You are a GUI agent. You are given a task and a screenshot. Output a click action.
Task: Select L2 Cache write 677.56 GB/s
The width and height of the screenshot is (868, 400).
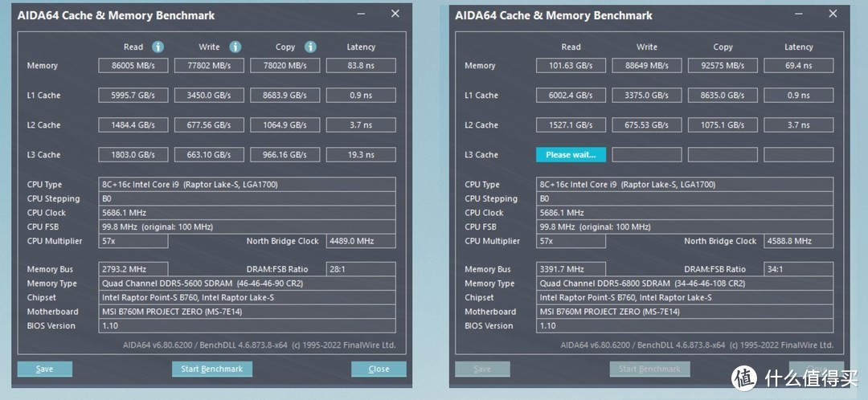pos(209,125)
